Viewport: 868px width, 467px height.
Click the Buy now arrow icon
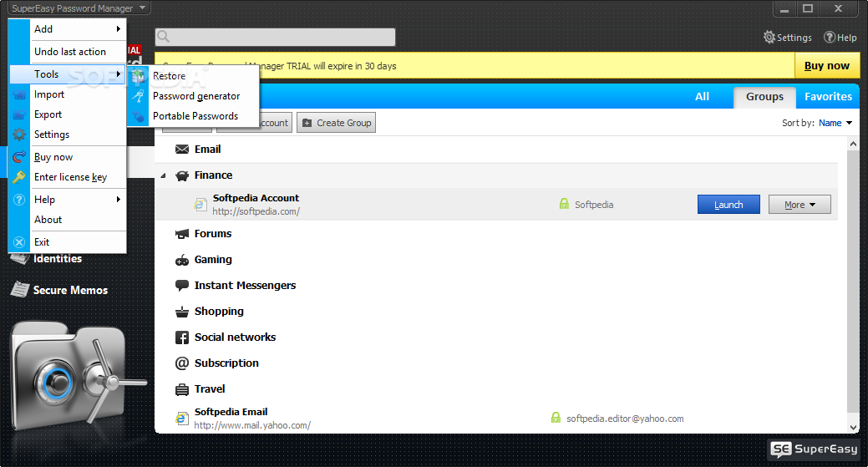click(x=19, y=157)
